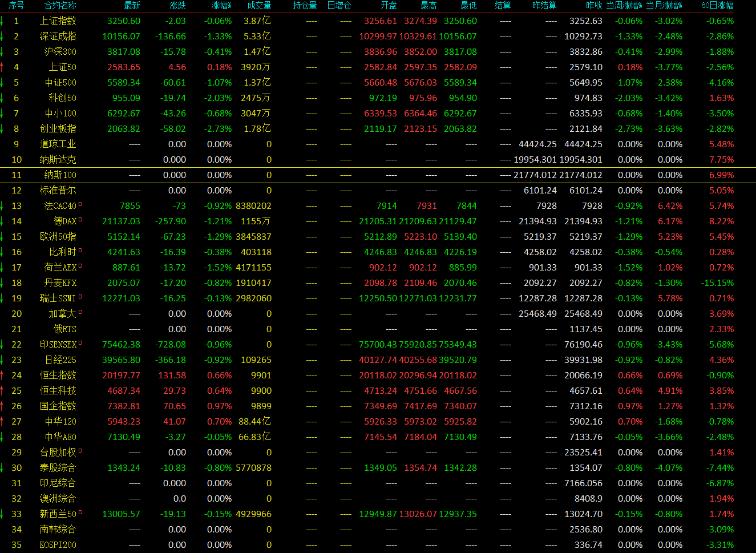Image resolution: width=756 pixels, height=553 pixels.
Task: Click the 当月涨幅% column header
Action: 664,6
